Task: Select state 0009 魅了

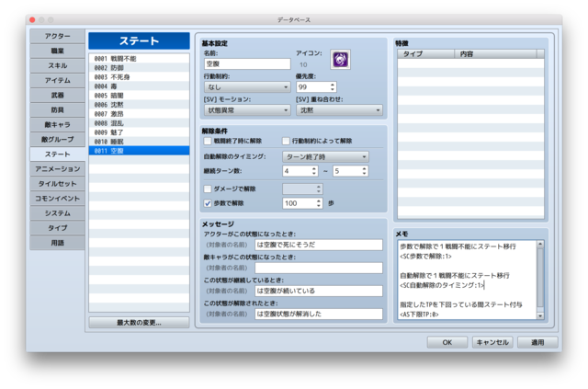Action: coord(139,132)
